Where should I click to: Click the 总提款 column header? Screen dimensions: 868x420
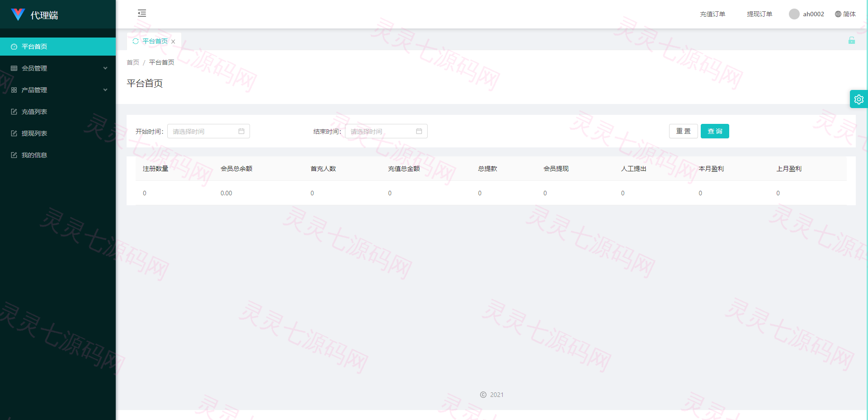click(487, 169)
